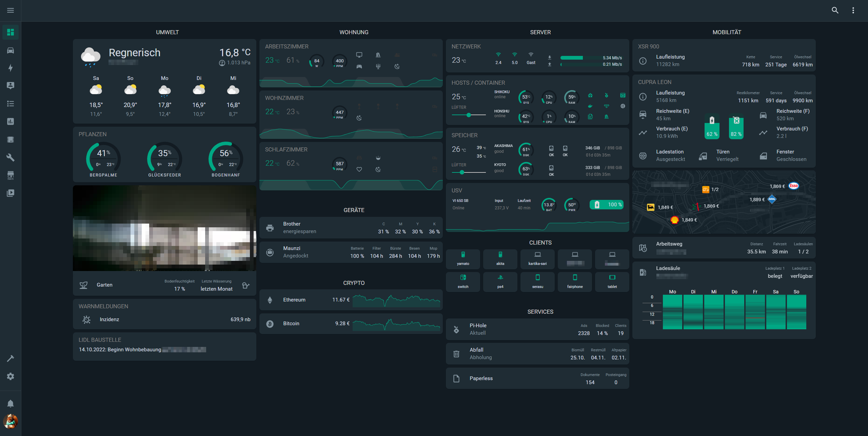Select the switch console client
Screen dimensions: 868x436
[463, 282]
